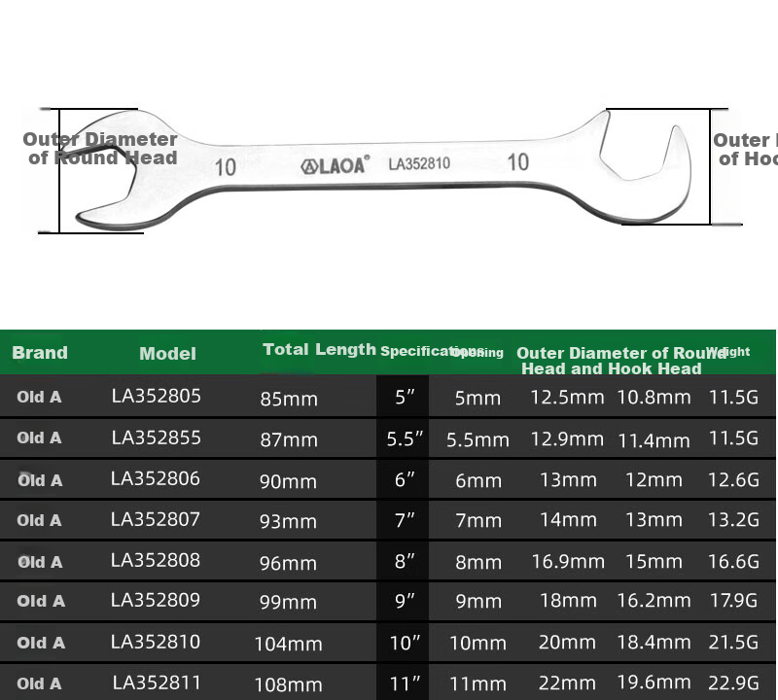778x700 pixels.
Task: Select model LA352809 in the table
Action: pos(156,600)
